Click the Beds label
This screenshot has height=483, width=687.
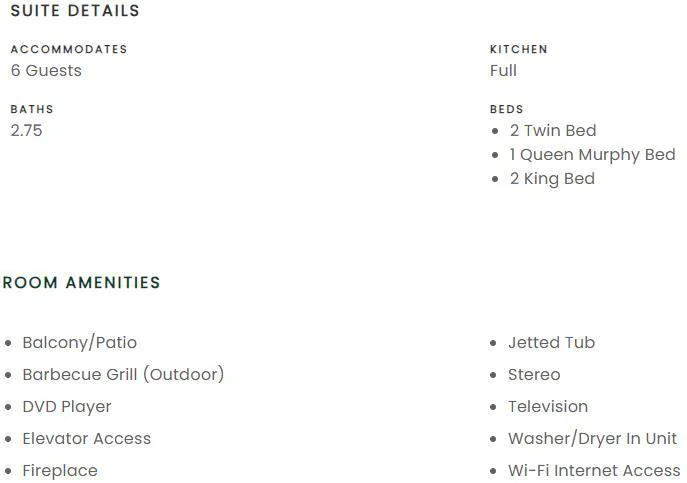click(x=506, y=109)
